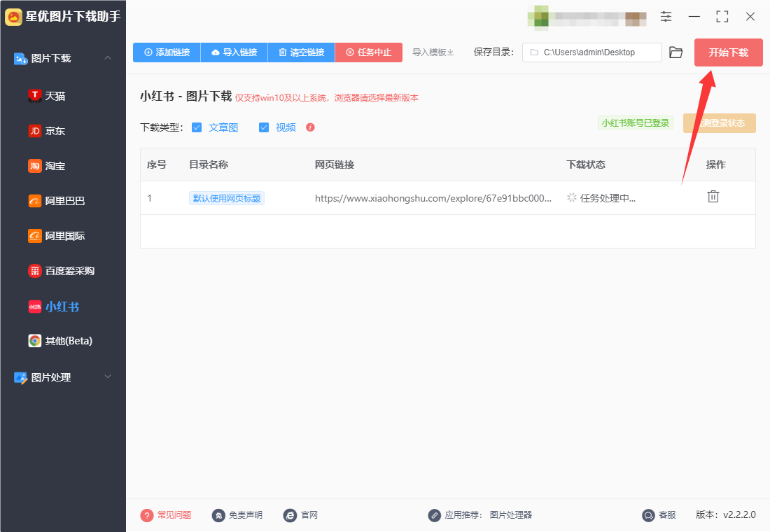Select 阿里巴巴 in the sidebar
This screenshot has height=532, width=770.
click(x=57, y=201)
